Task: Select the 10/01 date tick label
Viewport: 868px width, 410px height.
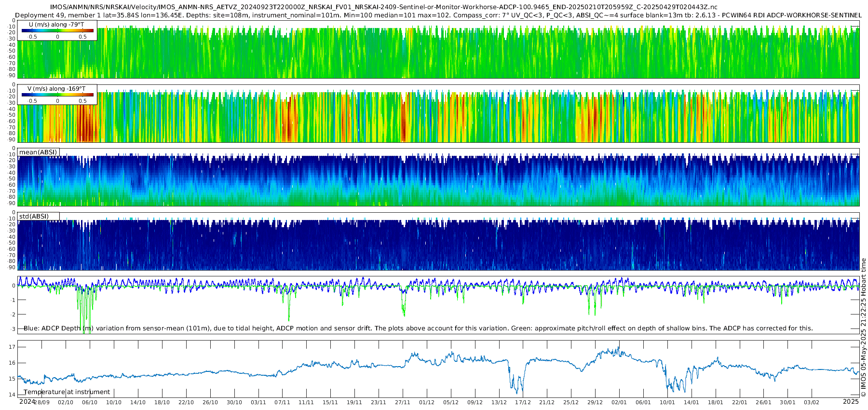Action: (667, 402)
